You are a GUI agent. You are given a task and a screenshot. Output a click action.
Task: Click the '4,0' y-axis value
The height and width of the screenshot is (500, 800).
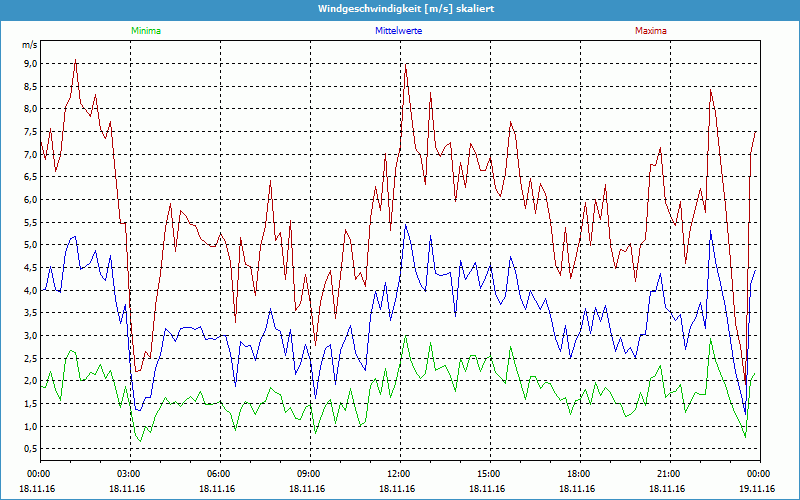click(30, 290)
